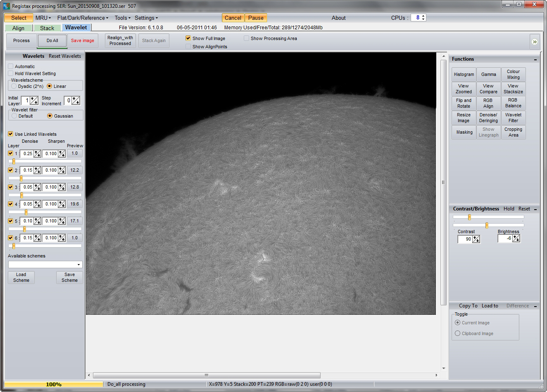This screenshot has height=392, width=547.
Task: Click Layer 1 denoise spinner arrows
Action: pos(38,153)
